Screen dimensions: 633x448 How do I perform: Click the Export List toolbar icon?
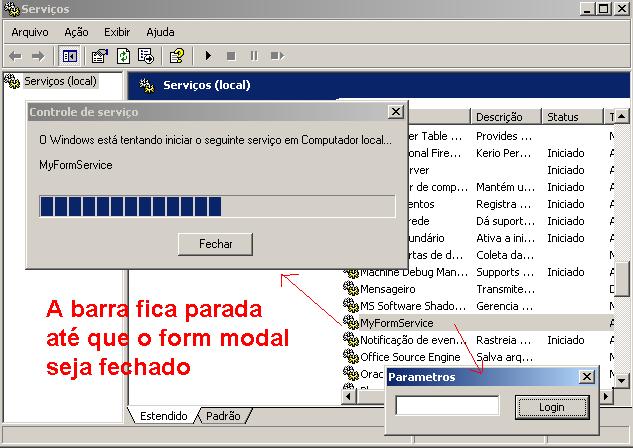click(146, 56)
